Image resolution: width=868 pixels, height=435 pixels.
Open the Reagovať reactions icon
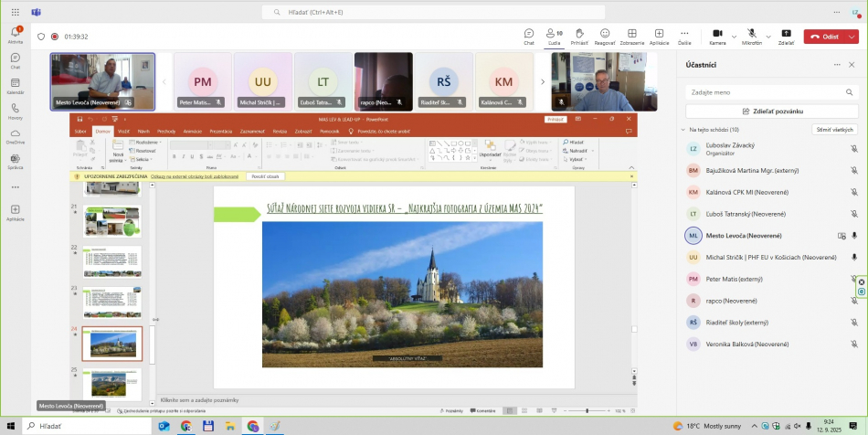coord(605,35)
